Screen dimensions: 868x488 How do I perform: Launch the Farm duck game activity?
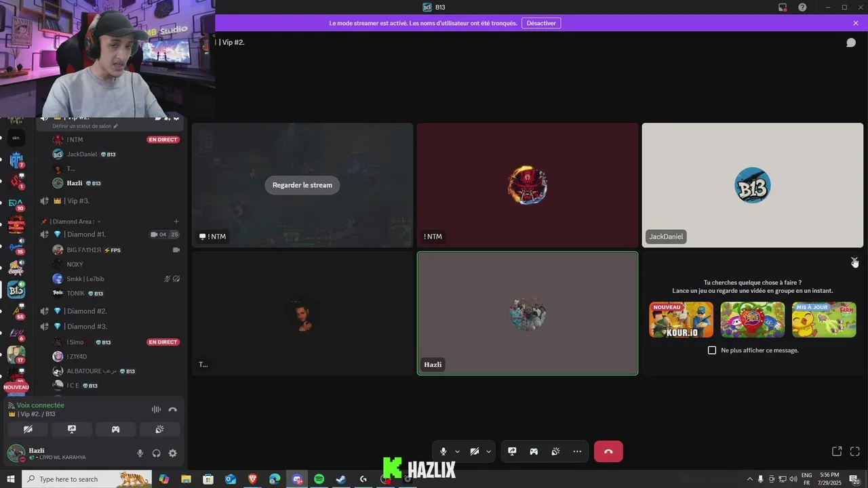pyautogui.click(x=824, y=320)
